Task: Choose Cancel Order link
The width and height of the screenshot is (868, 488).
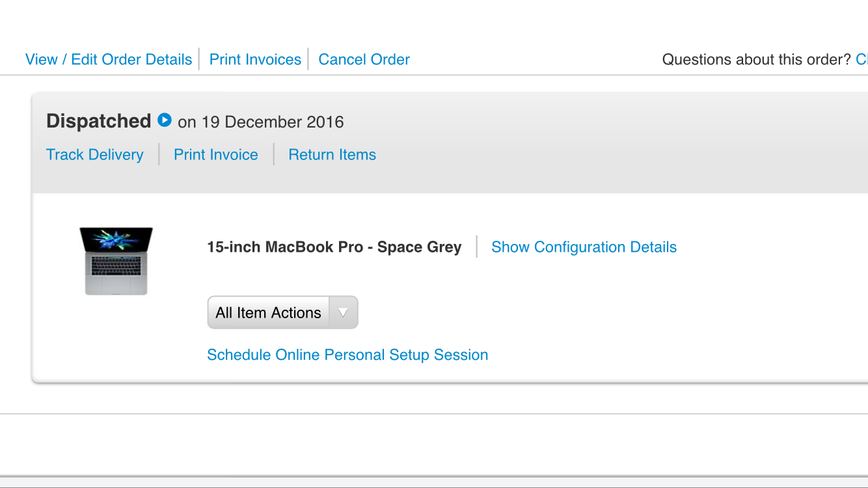Action: 364,59
